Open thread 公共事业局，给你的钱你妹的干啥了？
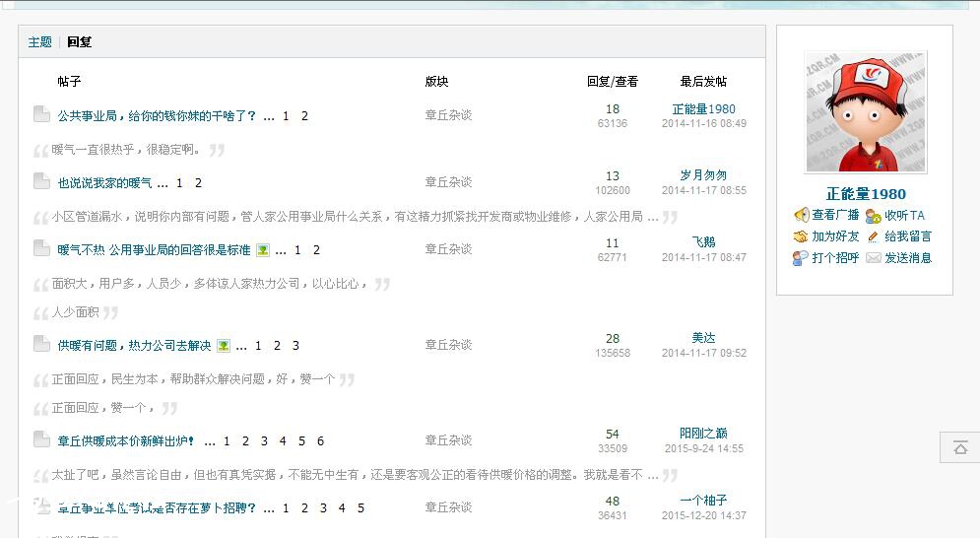 tap(157, 115)
